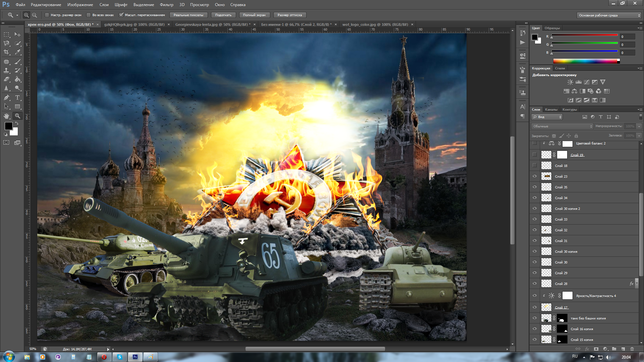Click the R red channel slider
The height and width of the screenshot is (362, 644).
584,36
